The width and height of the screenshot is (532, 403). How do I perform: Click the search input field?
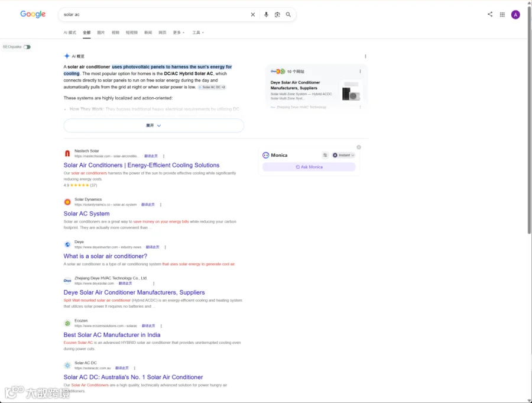[154, 15]
